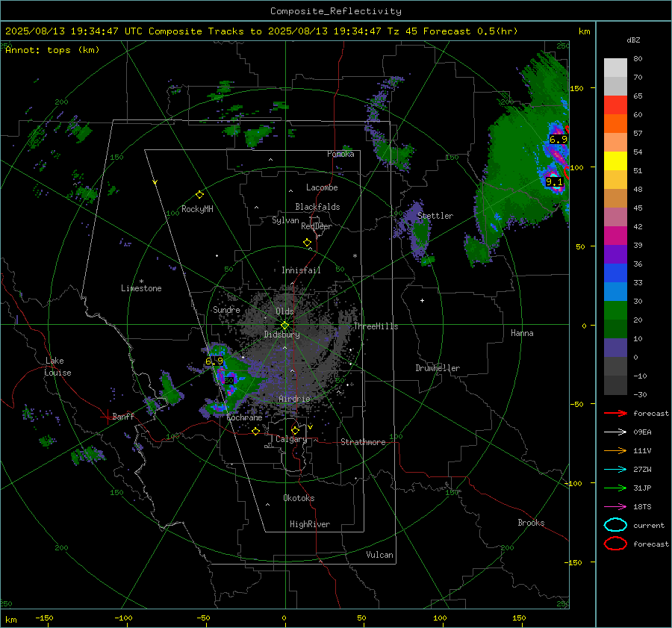Image resolution: width=672 pixels, height=628 pixels.
Task: Click the light gray 70-80 dBZ swatch
Action: pyautogui.click(x=615, y=68)
